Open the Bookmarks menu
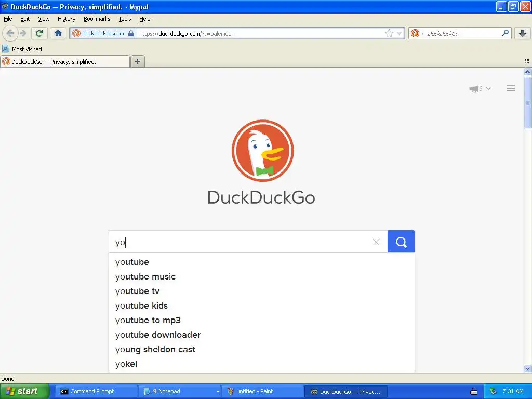The width and height of the screenshot is (532, 399). tap(97, 19)
